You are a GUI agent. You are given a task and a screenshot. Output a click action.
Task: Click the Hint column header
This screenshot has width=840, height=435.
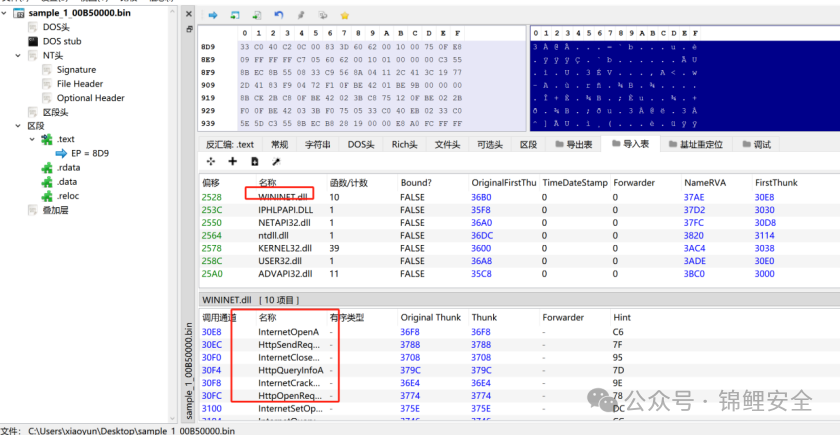click(x=622, y=318)
